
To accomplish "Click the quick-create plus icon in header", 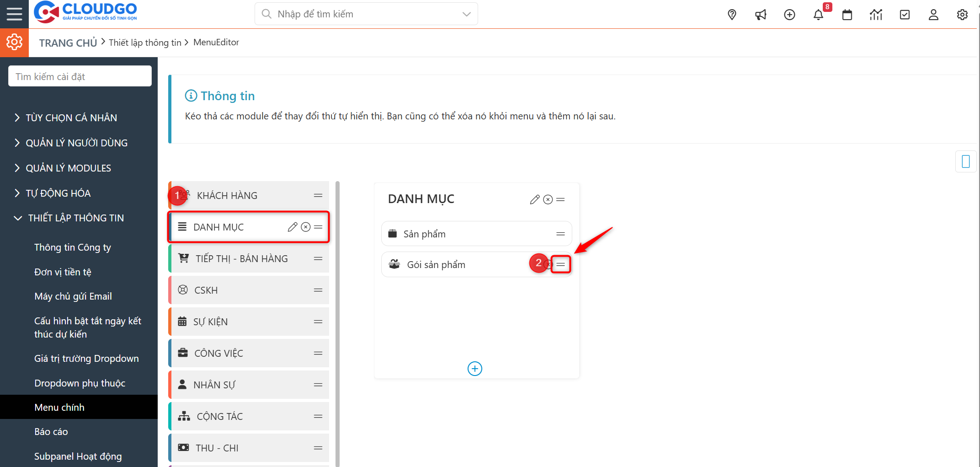I will tap(789, 15).
